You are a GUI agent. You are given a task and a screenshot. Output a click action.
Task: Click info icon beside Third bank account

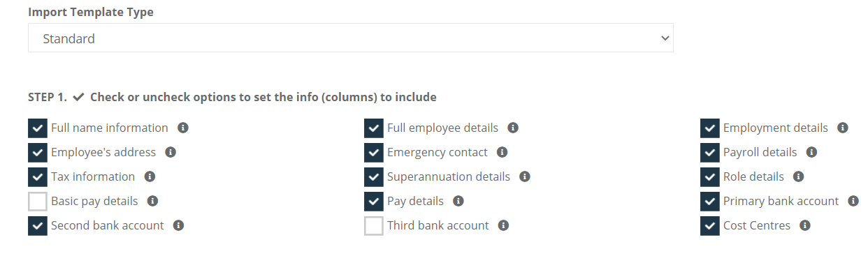[504, 225]
